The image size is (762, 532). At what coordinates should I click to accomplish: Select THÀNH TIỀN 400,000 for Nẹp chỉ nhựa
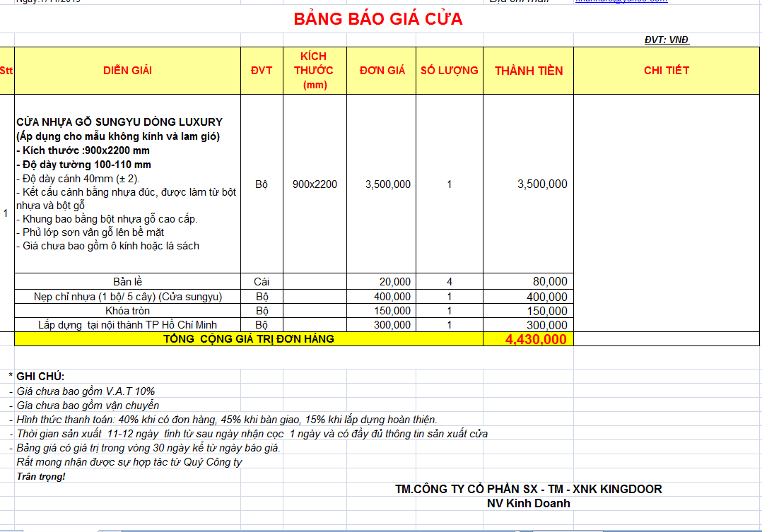pos(529,296)
